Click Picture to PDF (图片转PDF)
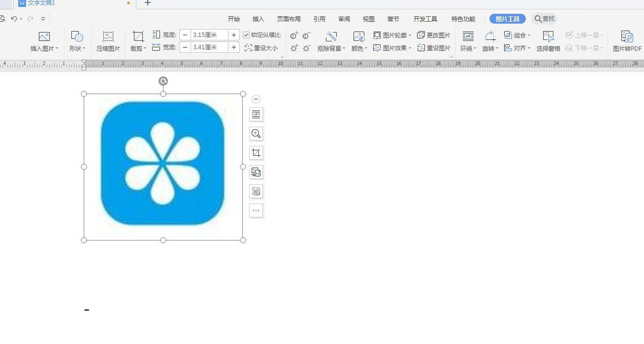 627,42
